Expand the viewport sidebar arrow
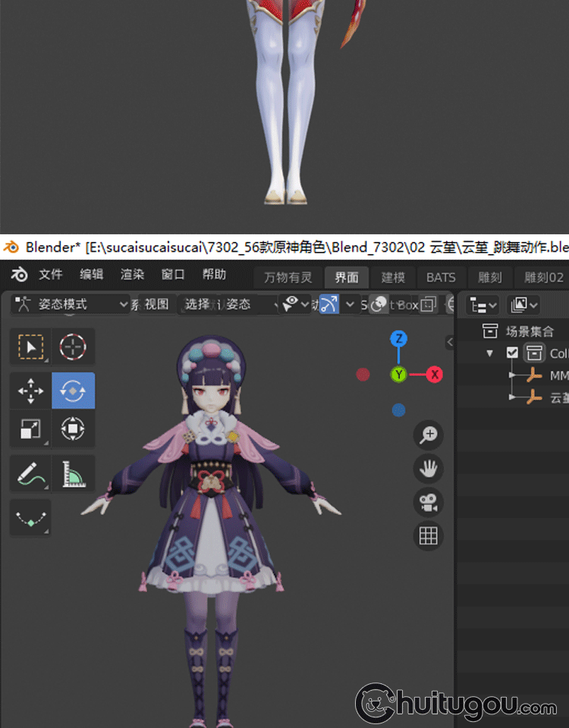This screenshot has width=569, height=728. coord(450,343)
